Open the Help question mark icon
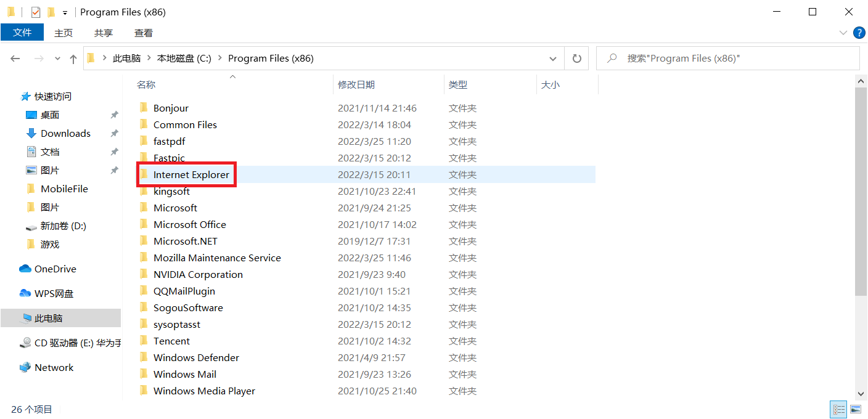 point(859,33)
